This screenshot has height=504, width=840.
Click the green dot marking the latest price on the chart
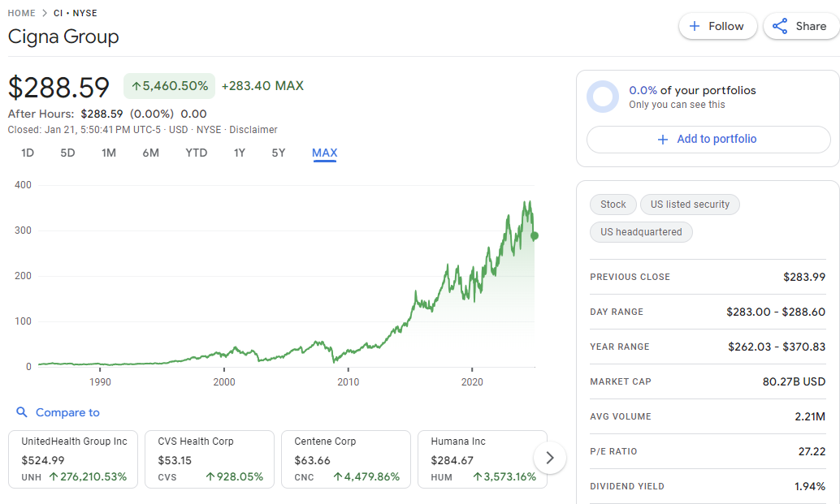click(534, 236)
